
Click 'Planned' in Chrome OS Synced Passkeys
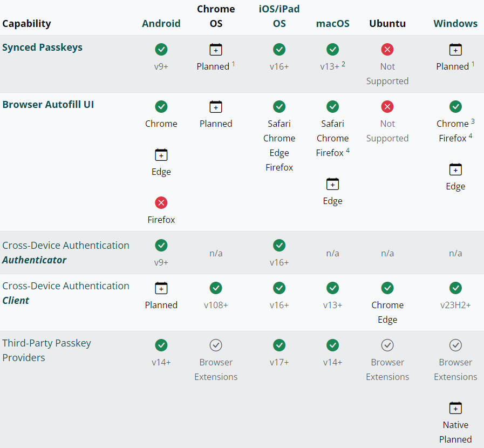click(213, 66)
